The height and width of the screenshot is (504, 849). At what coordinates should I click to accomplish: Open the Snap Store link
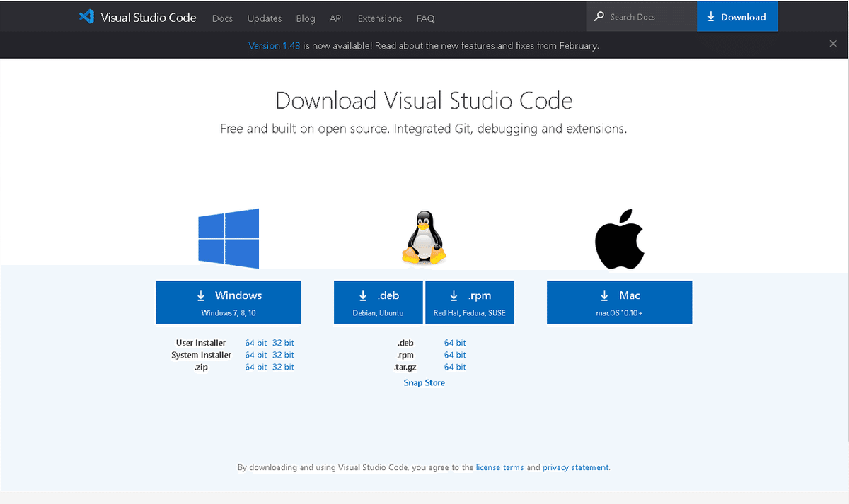pyautogui.click(x=424, y=382)
